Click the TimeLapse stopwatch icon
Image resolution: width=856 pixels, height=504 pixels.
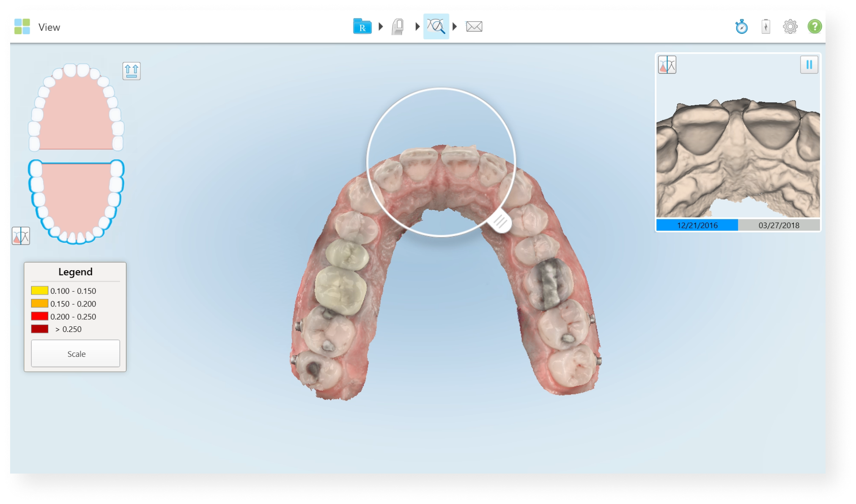(741, 27)
